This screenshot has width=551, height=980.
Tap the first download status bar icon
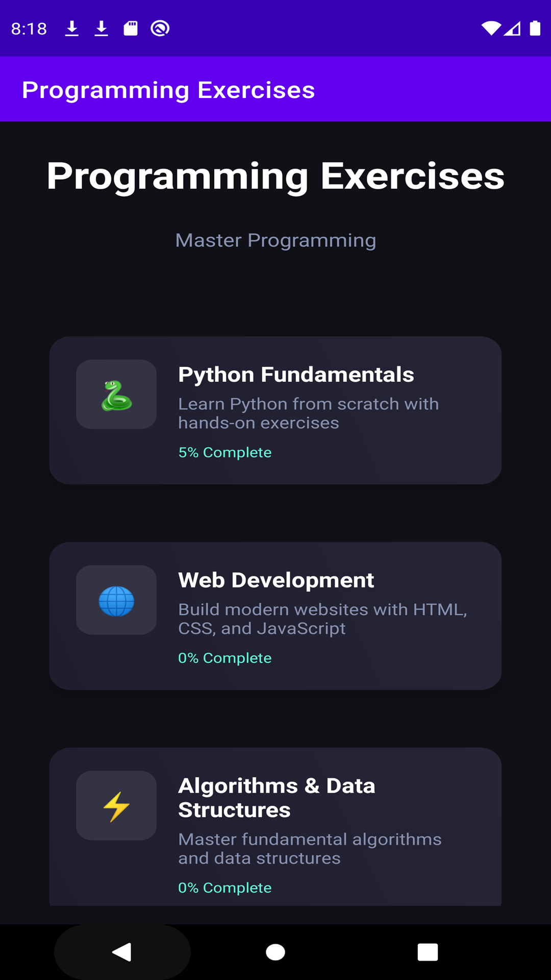(x=72, y=29)
